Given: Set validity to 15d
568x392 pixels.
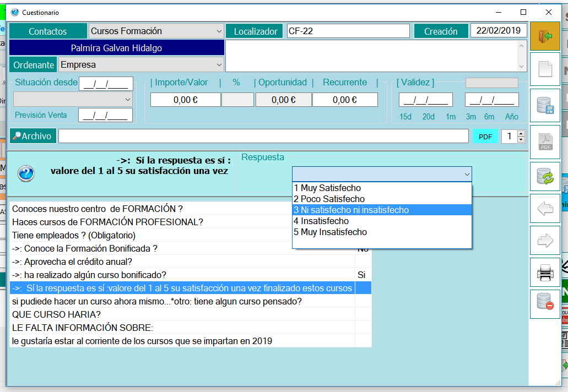Looking at the screenshot, I should coord(405,117).
